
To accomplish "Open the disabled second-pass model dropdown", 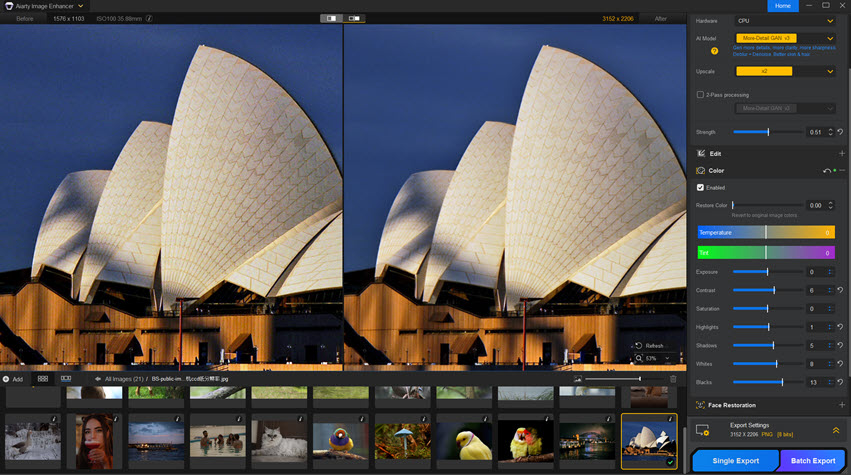I will pos(785,108).
